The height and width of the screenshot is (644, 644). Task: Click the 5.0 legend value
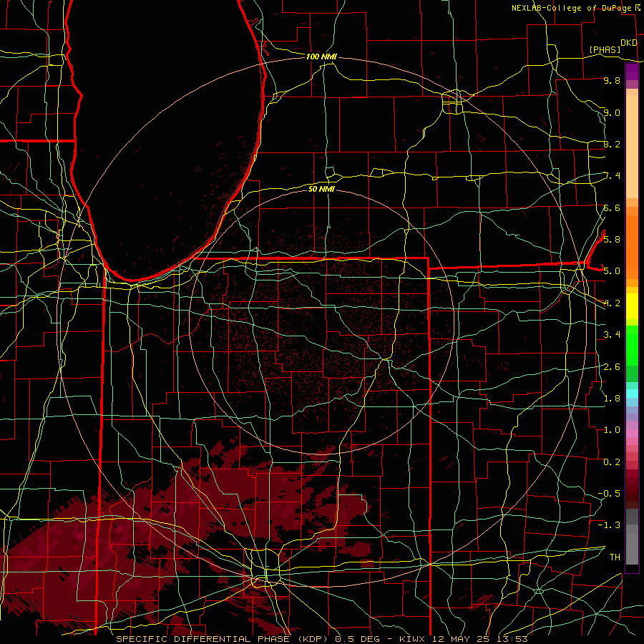612,271
